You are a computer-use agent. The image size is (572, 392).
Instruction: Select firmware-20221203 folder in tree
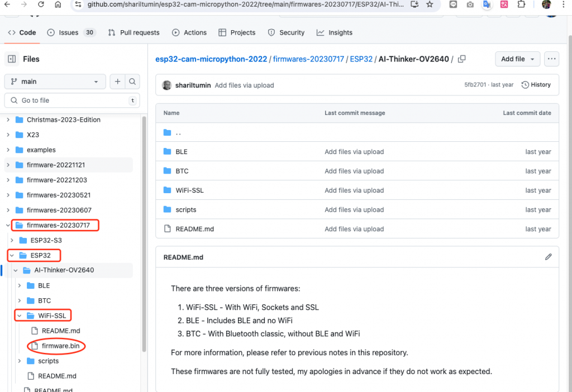(57, 180)
